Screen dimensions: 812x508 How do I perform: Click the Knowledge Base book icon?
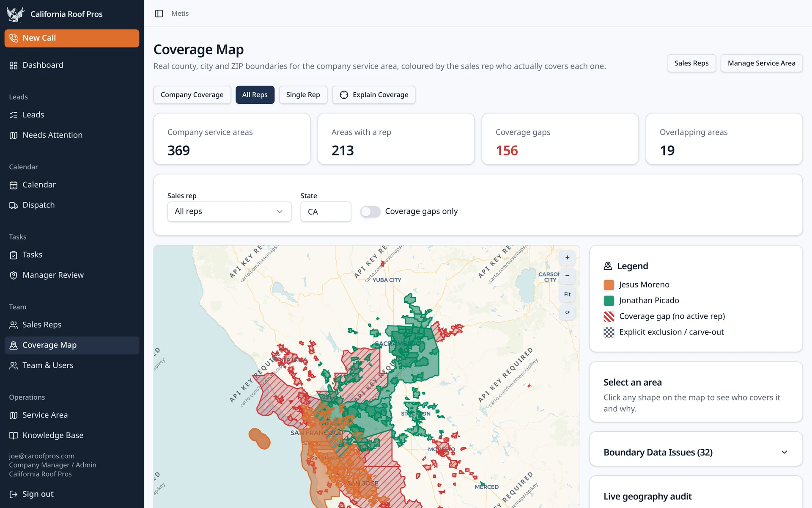click(x=14, y=436)
